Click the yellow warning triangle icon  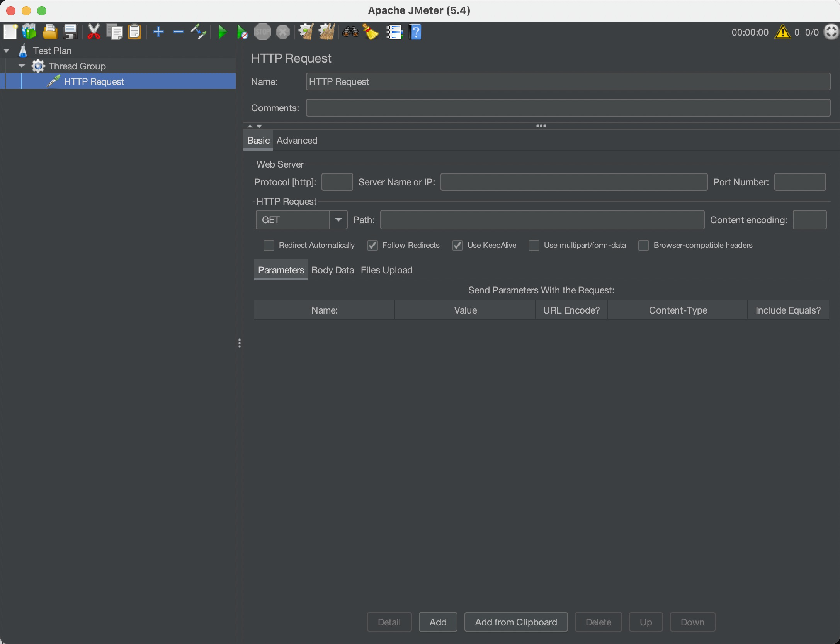pyautogui.click(x=783, y=32)
